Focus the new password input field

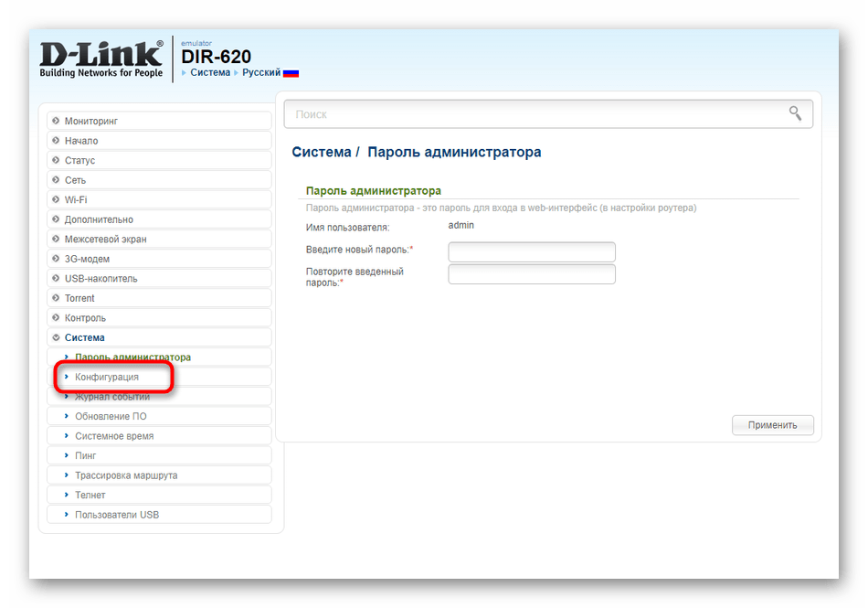point(532,251)
